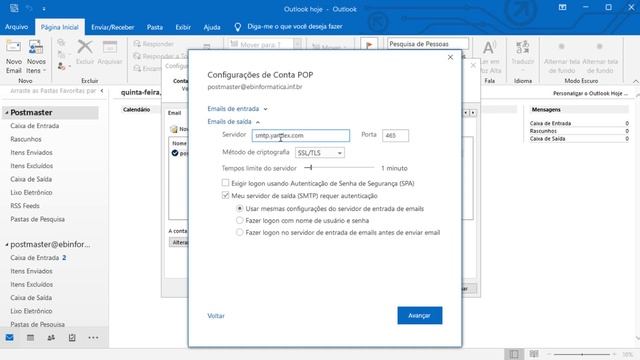Open the Calendar view in the navigation bar

click(30, 338)
